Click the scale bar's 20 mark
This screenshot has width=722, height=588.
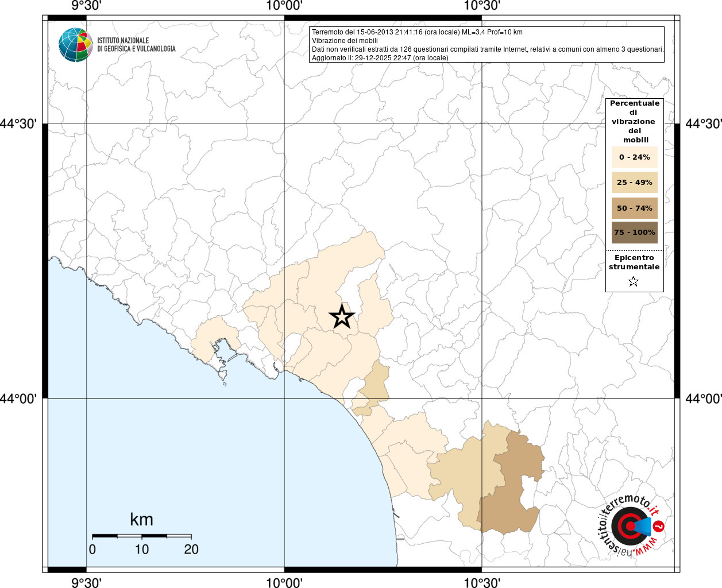[191, 550]
